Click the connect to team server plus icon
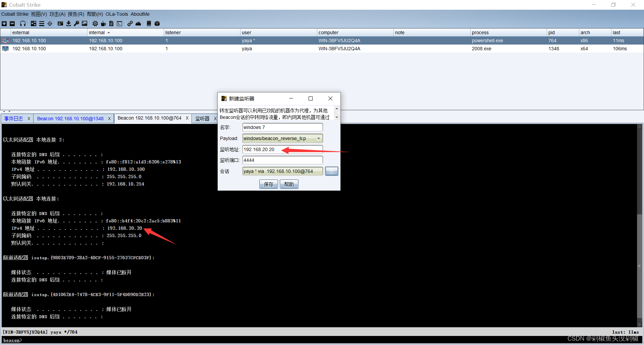The image size is (644, 345). (x=4, y=23)
